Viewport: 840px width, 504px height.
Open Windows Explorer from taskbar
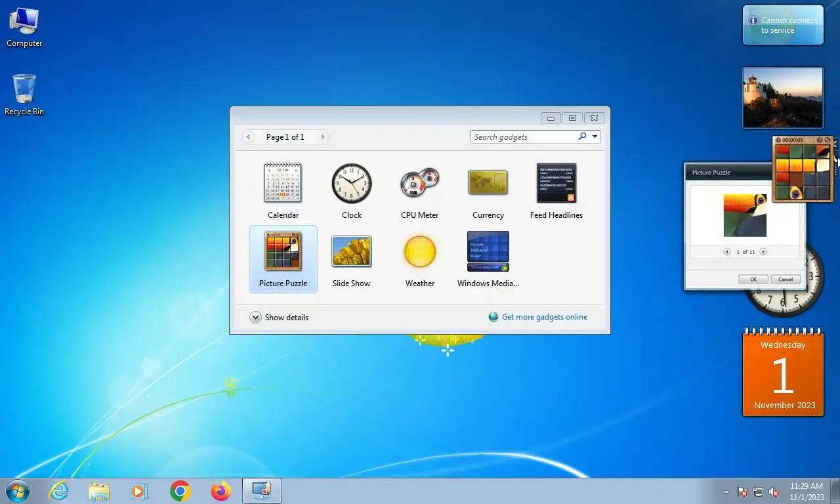point(99,491)
